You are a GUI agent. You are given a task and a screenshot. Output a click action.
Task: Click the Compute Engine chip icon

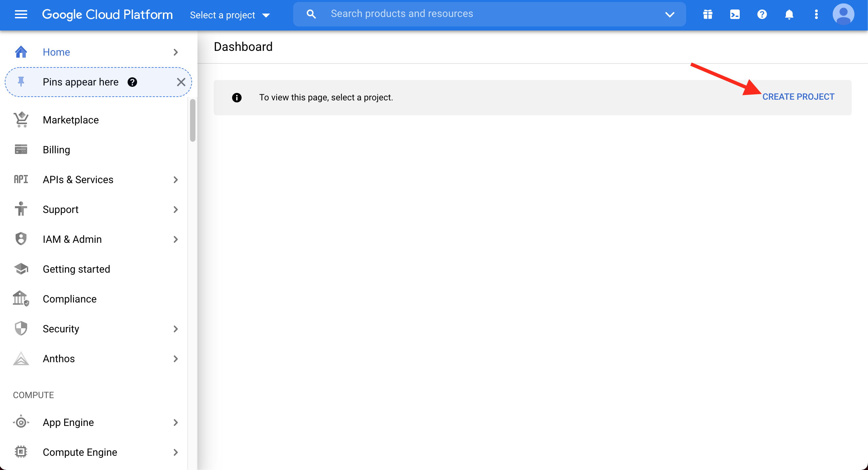[21, 452]
